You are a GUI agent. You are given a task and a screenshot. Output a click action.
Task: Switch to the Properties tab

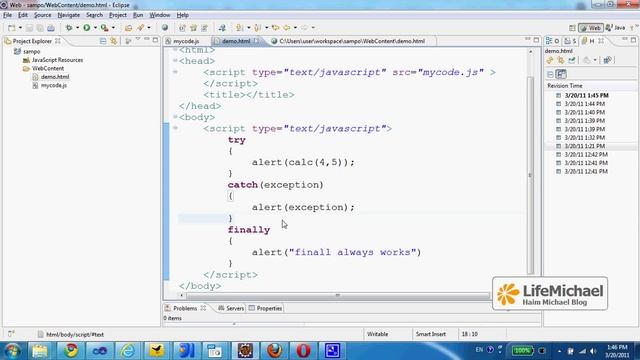(x=265, y=308)
